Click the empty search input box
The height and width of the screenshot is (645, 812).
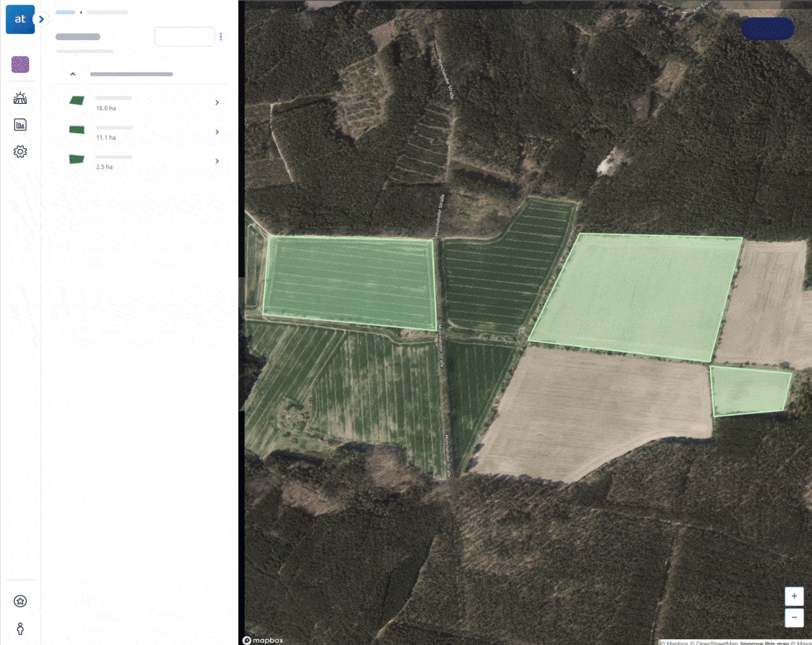184,36
